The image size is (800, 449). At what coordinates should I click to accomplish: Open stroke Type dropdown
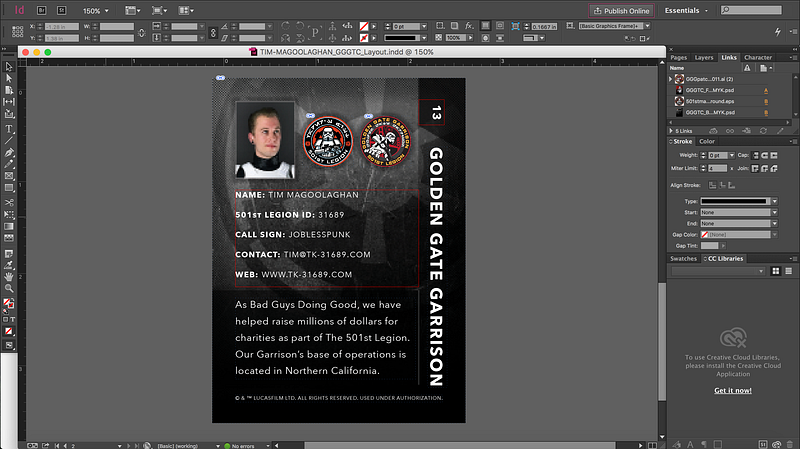coord(774,201)
